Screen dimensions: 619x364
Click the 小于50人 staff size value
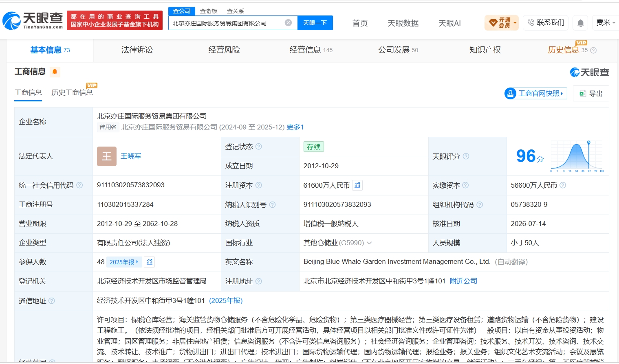click(x=525, y=243)
